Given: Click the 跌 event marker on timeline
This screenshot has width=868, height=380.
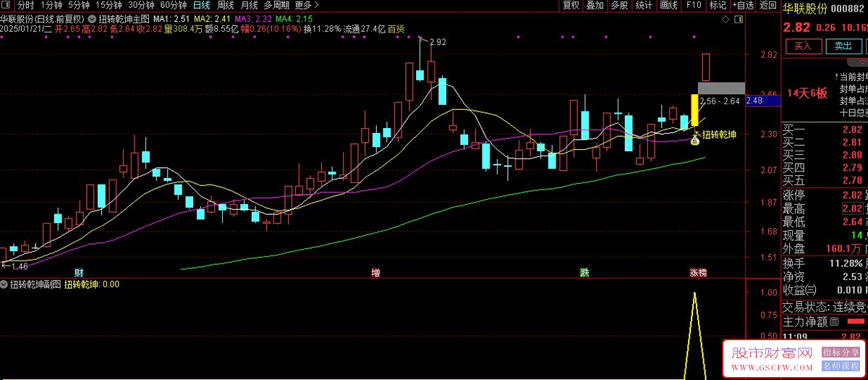Looking at the screenshot, I should point(584,273).
